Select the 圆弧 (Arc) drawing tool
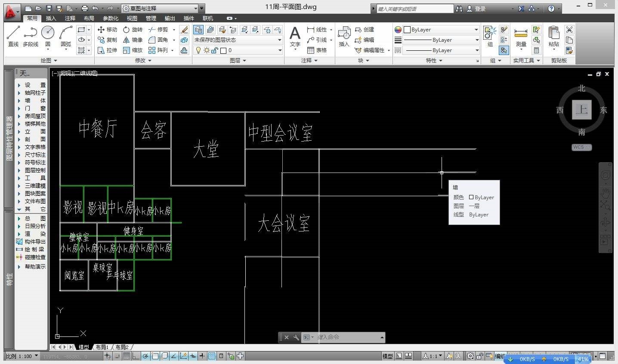The width and height of the screenshot is (618, 364). click(65, 36)
